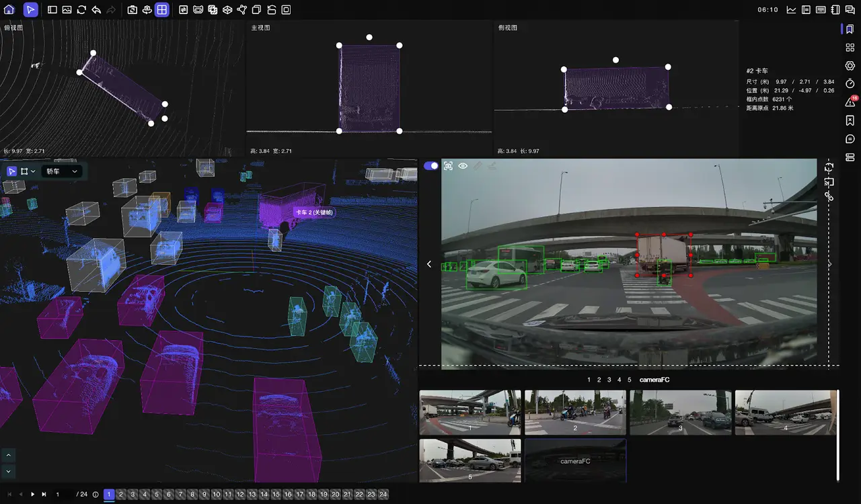This screenshot has height=504, width=861.
Task: Open the message bubble icon in right sidebar
Action: tap(850, 139)
